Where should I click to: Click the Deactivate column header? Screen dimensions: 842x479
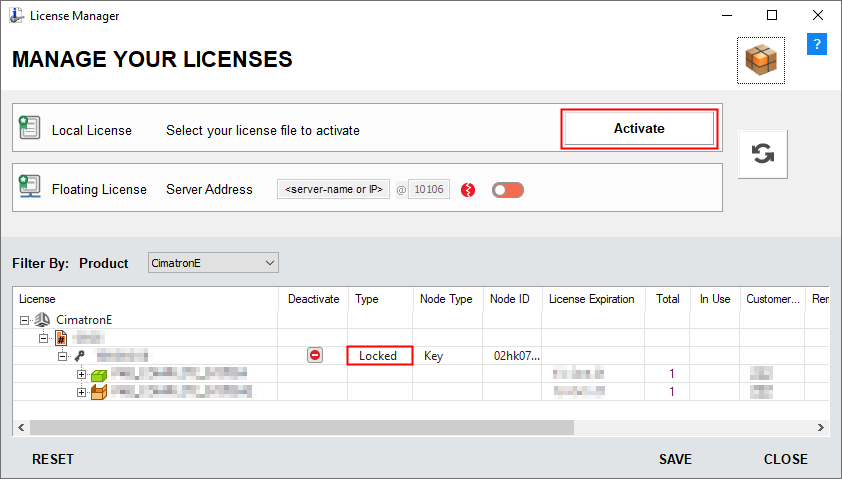pos(313,299)
